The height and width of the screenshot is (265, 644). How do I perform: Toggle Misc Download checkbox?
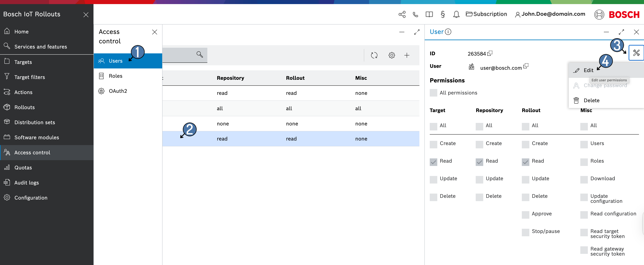[x=584, y=179]
